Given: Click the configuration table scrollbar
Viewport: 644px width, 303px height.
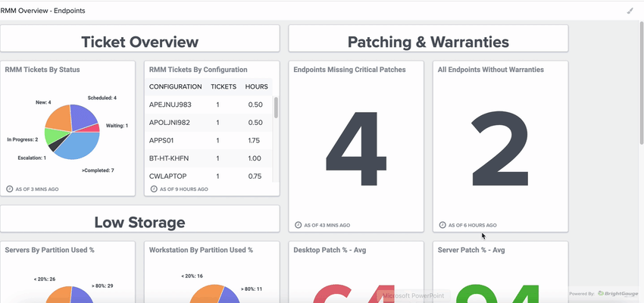Looking at the screenshot, I should (276, 108).
